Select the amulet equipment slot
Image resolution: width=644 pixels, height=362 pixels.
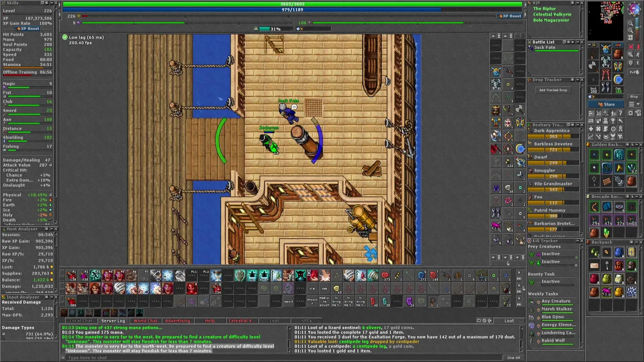tap(593, 54)
